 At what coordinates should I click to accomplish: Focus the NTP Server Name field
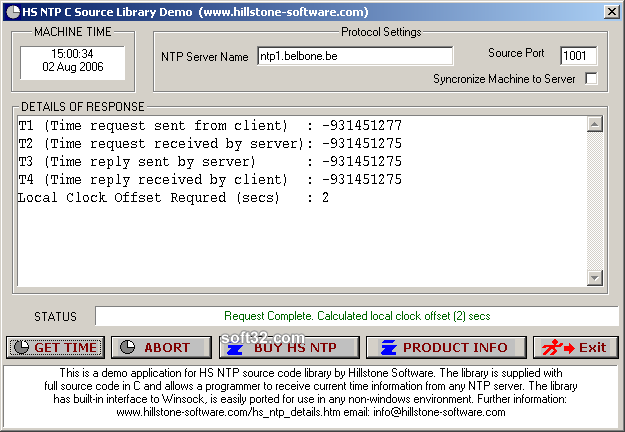(355, 56)
